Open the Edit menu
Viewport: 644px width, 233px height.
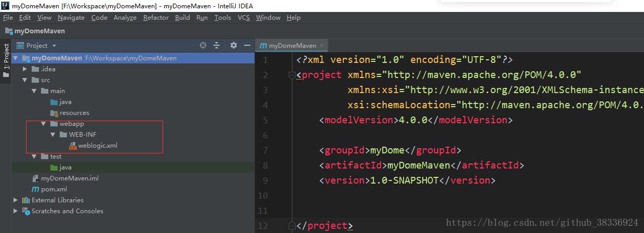25,18
